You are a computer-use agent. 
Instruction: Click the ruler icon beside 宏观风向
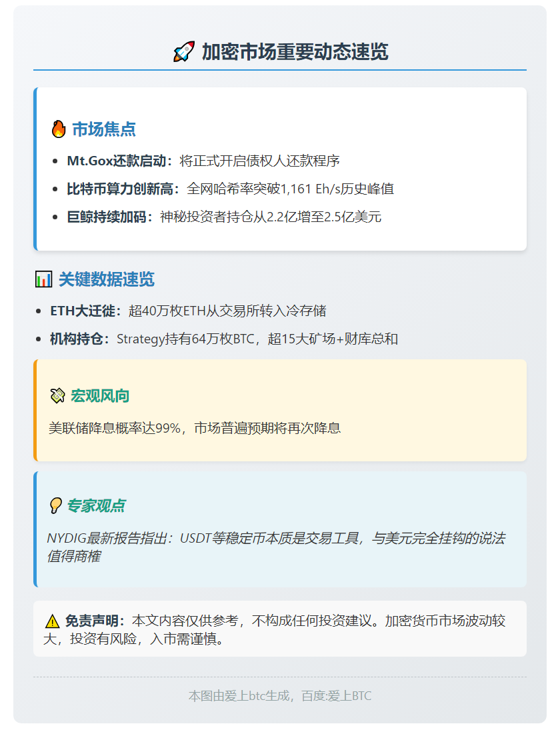point(57,396)
